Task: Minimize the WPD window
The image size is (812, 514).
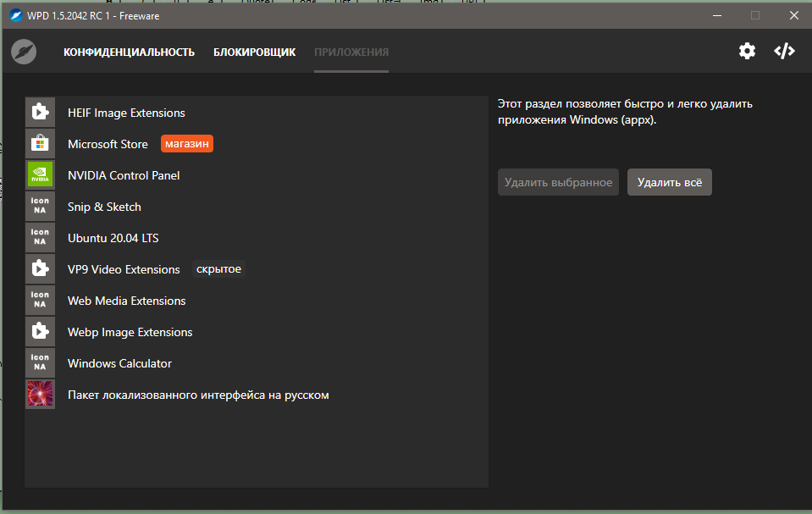Action: [717, 15]
